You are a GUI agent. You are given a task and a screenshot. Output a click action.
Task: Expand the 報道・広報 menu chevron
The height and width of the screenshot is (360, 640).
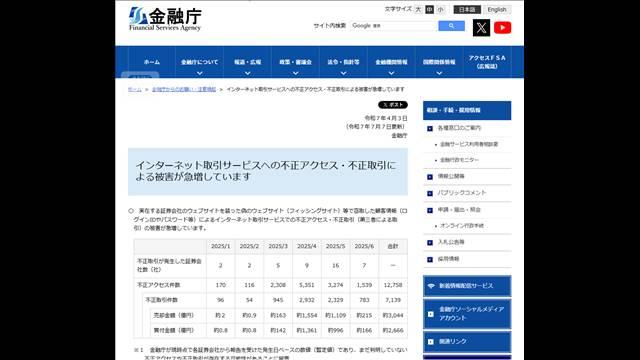[x=247, y=73]
